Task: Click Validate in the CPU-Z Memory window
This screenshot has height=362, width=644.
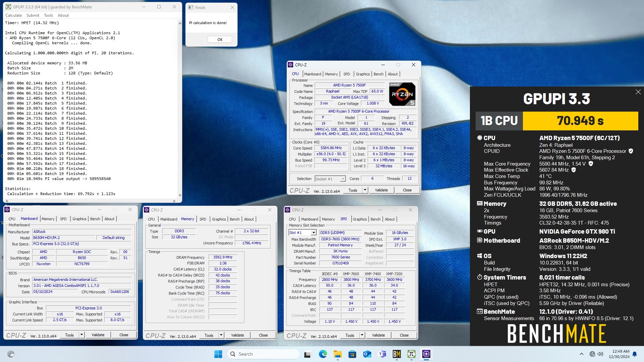Action: (x=237, y=335)
